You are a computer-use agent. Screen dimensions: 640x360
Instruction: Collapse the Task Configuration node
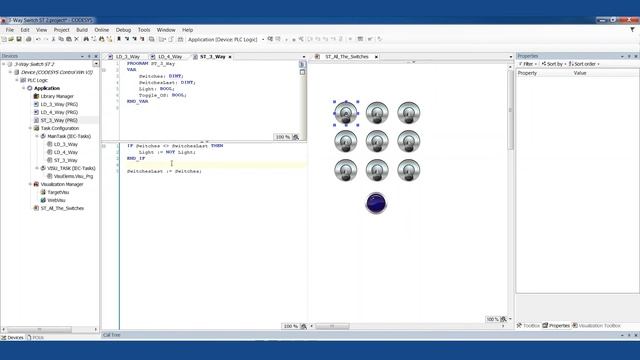(x=30, y=128)
